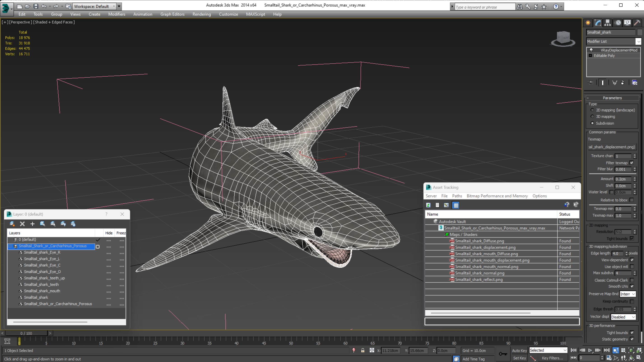Screen dimensions: 644x362
Task: Click the Bitmap Performance and Memory tab
Action: pos(497,196)
